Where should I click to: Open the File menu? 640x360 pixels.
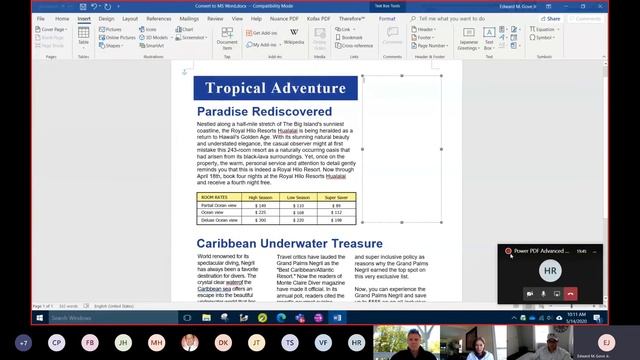[41, 19]
